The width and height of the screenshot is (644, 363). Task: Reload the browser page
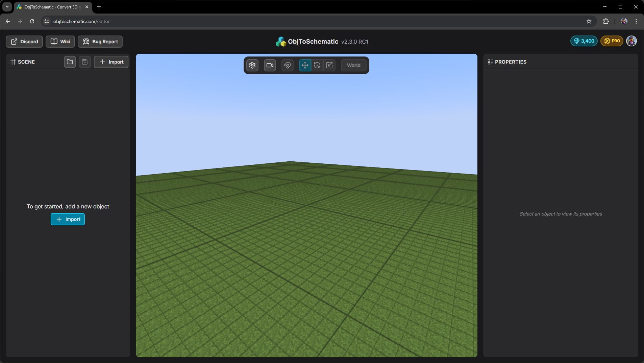click(x=32, y=21)
